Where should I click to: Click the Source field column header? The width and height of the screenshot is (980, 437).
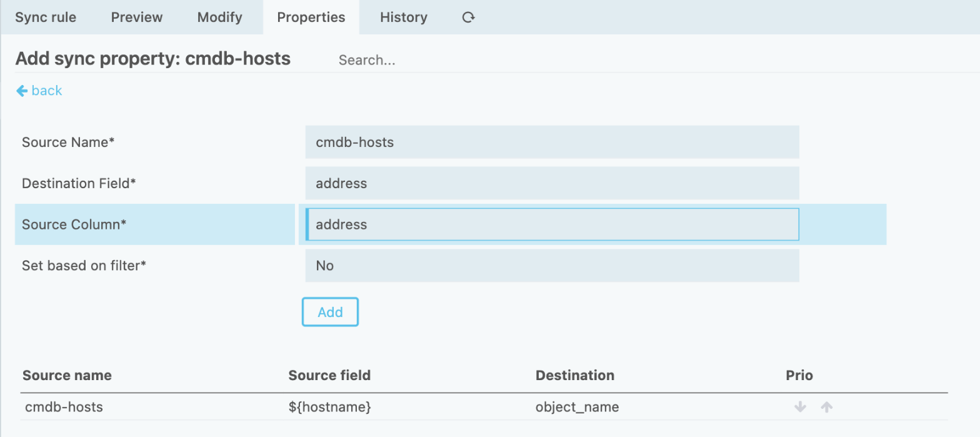[329, 375]
